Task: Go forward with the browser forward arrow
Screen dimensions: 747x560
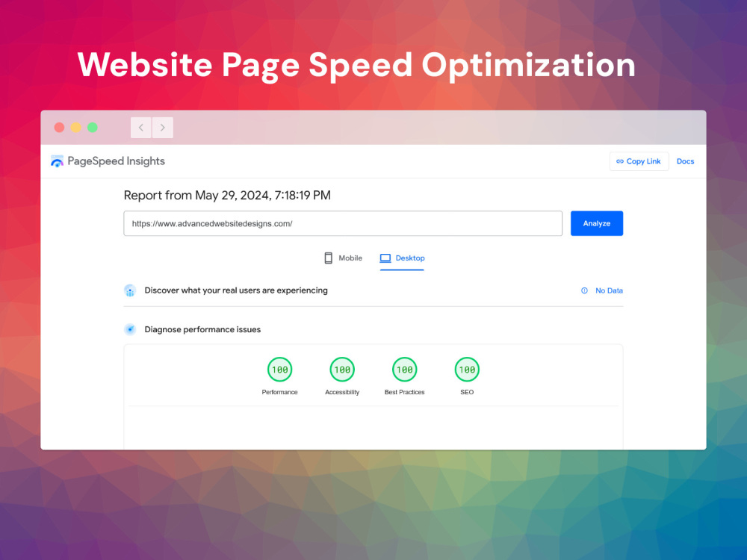Action: pos(162,128)
